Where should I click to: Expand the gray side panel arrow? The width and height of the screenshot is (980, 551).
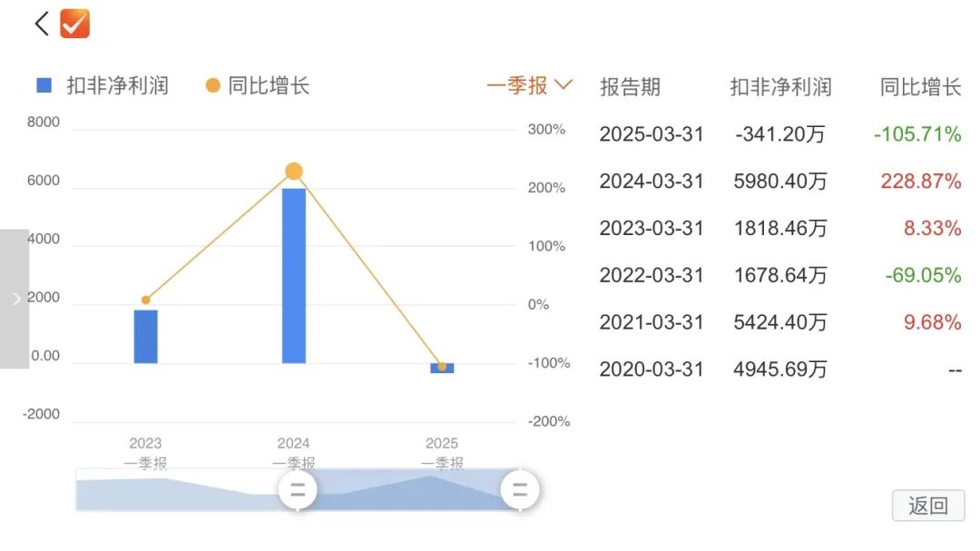[x=15, y=299]
